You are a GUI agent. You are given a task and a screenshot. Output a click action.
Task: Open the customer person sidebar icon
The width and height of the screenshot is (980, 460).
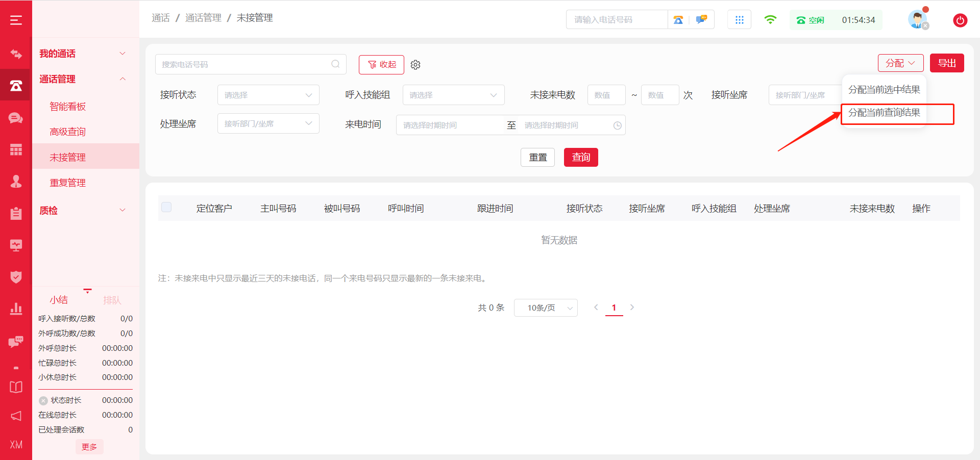coord(16,181)
